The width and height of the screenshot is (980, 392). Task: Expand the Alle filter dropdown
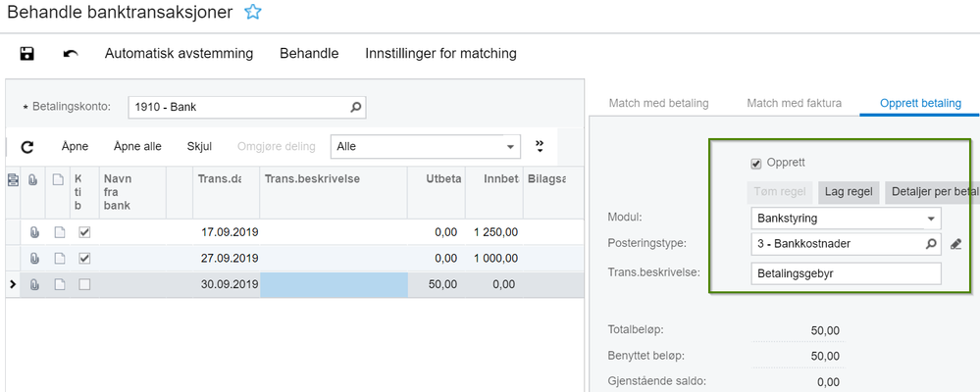[510, 147]
